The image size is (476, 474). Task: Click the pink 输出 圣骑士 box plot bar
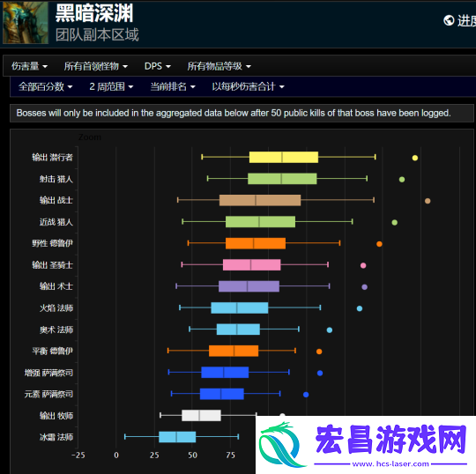251,265
